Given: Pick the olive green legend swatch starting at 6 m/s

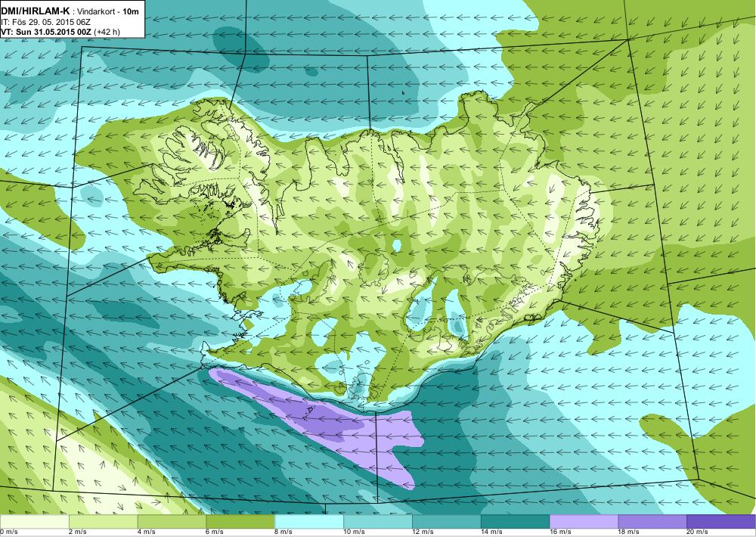Looking at the screenshot, I should click(x=240, y=521).
